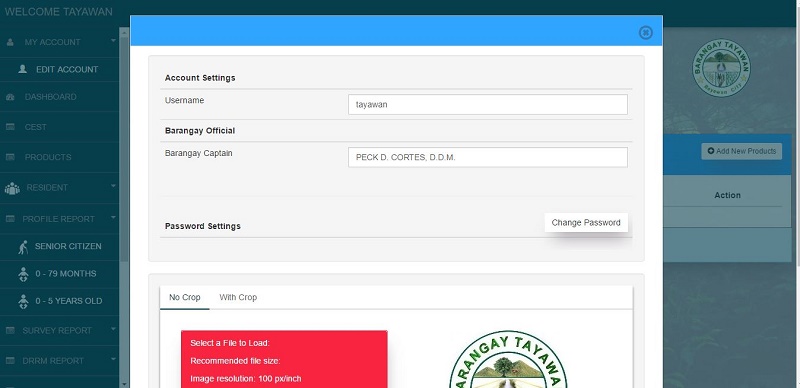
Task: Click the Password Settings heading
Action: pyautogui.click(x=203, y=226)
